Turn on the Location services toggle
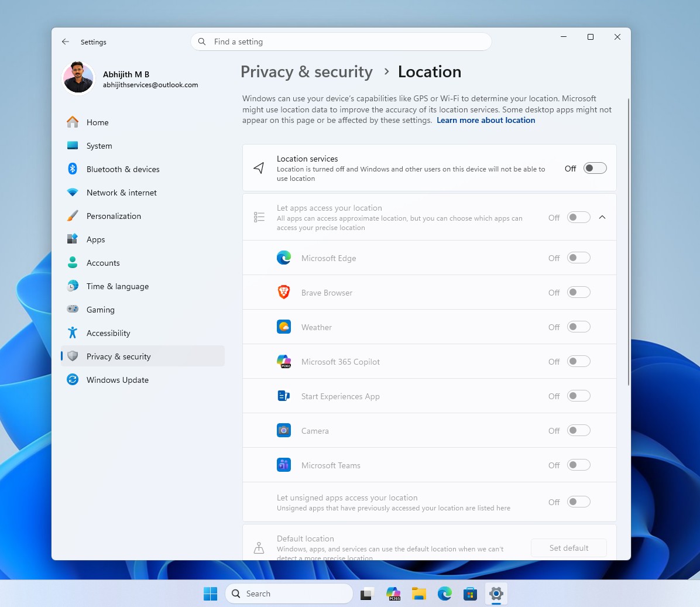The height and width of the screenshot is (607, 700). click(x=595, y=168)
